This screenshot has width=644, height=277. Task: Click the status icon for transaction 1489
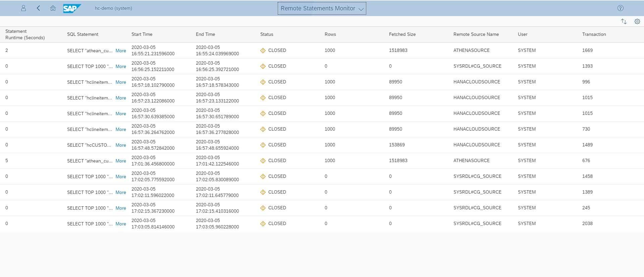point(263,145)
